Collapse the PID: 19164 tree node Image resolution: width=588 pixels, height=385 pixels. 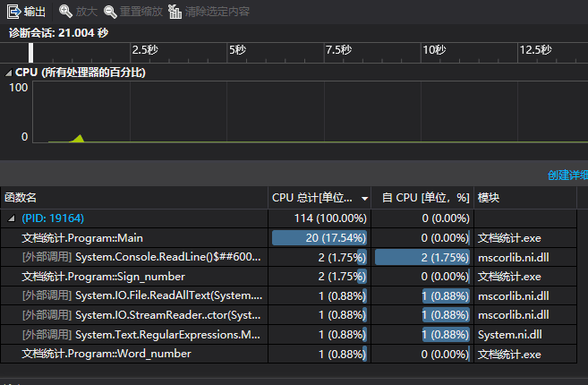[x=12, y=218]
